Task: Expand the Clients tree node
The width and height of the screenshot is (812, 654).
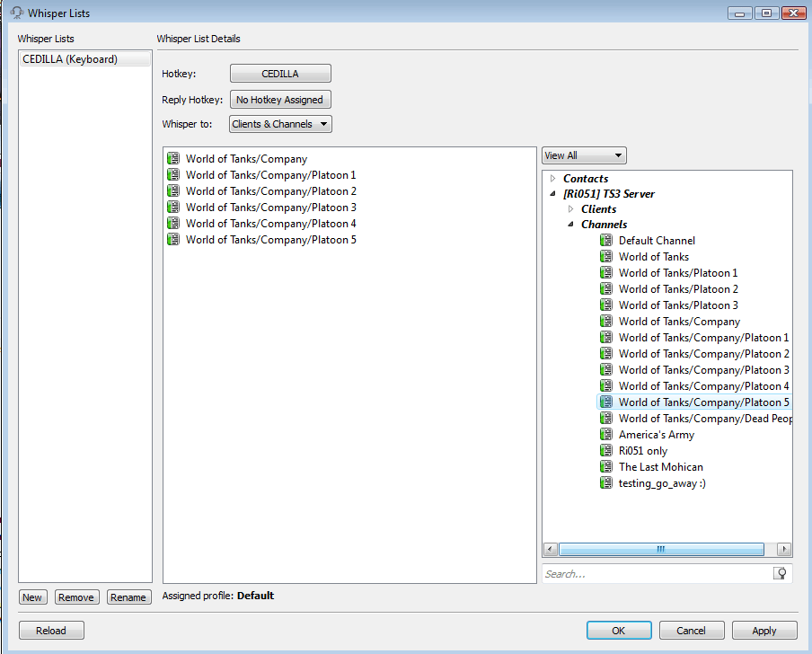Action: 570,209
